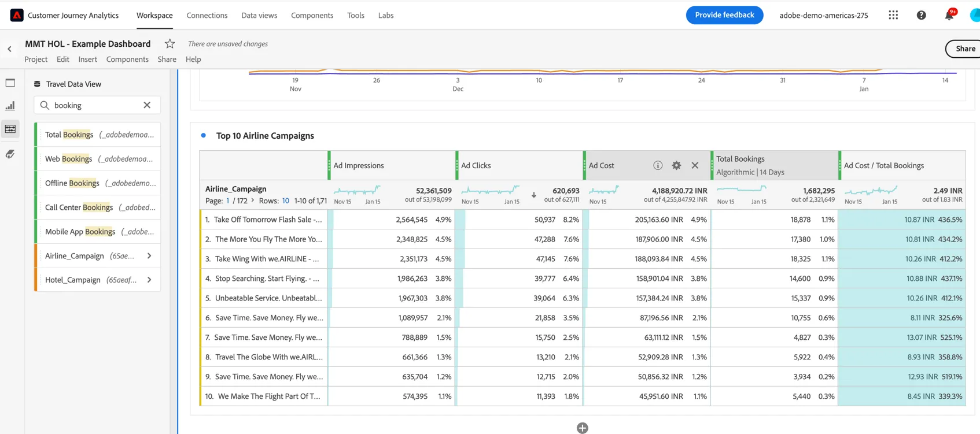Image resolution: width=980 pixels, height=434 pixels.
Task: Click the Ad Cost / Total Bookings header
Action: (x=883, y=165)
